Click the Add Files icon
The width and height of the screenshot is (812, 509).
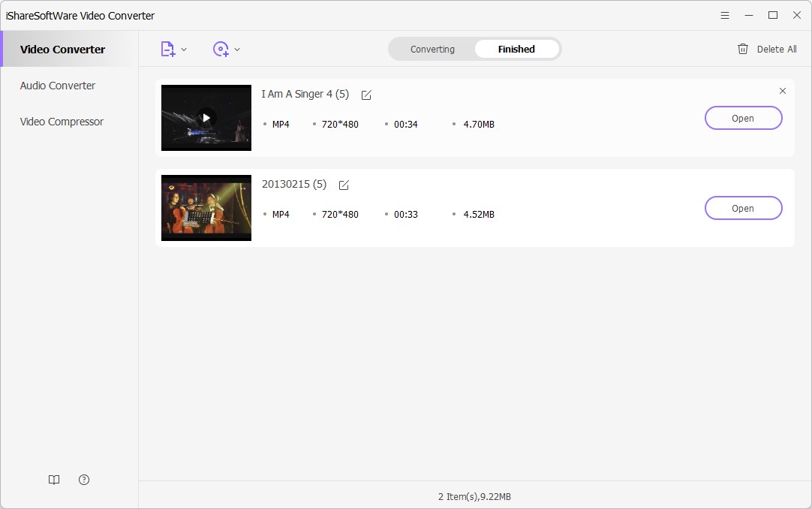[x=168, y=50]
